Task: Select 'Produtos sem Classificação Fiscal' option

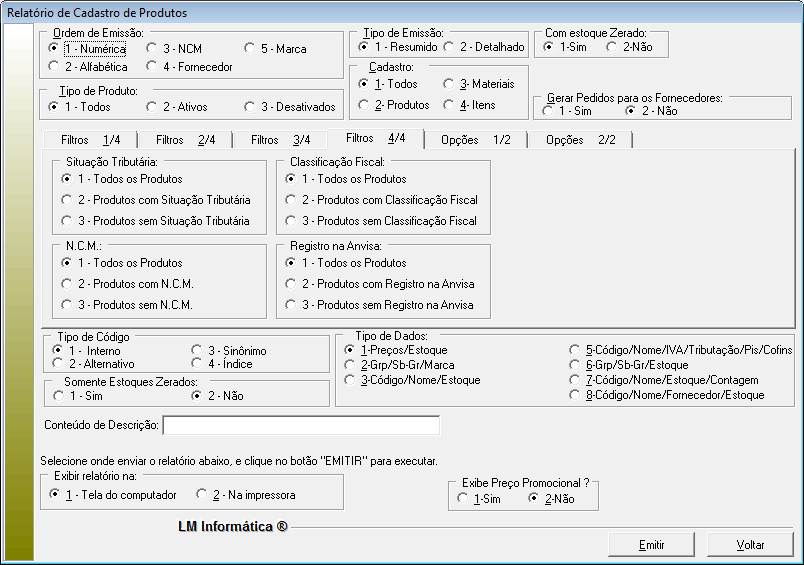Action: [292, 221]
